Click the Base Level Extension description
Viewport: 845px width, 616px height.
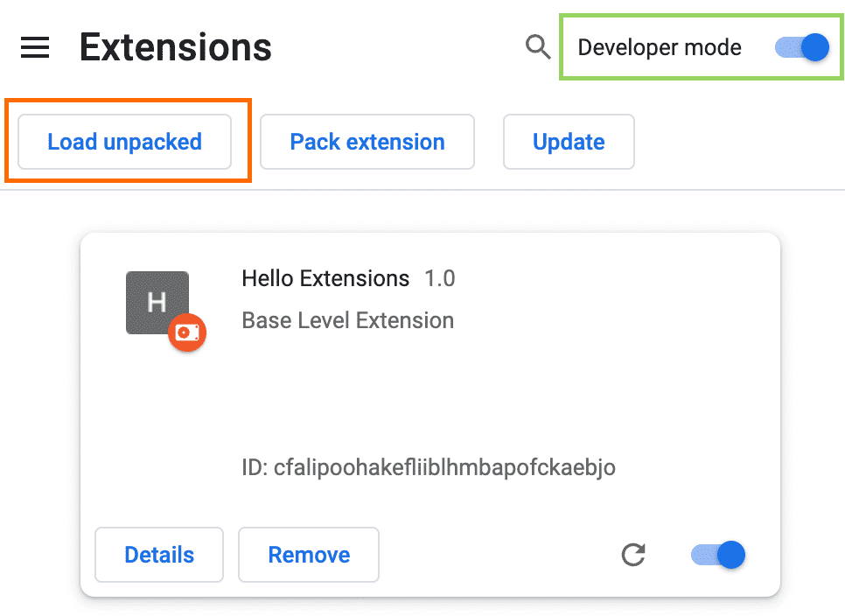[x=347, y=320]
